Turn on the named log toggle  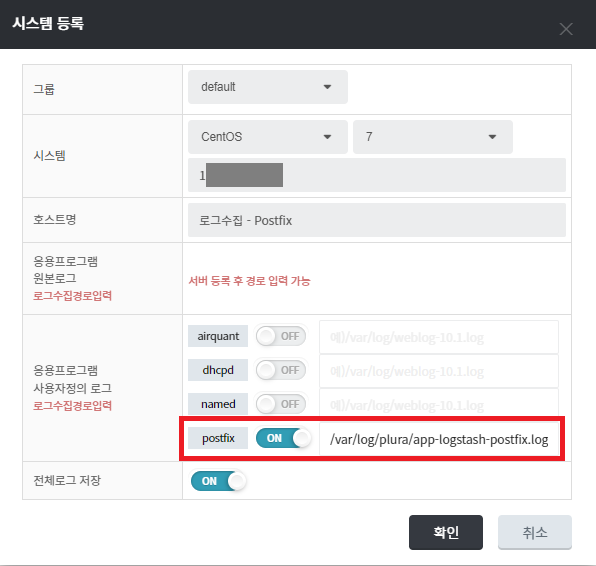281,404
